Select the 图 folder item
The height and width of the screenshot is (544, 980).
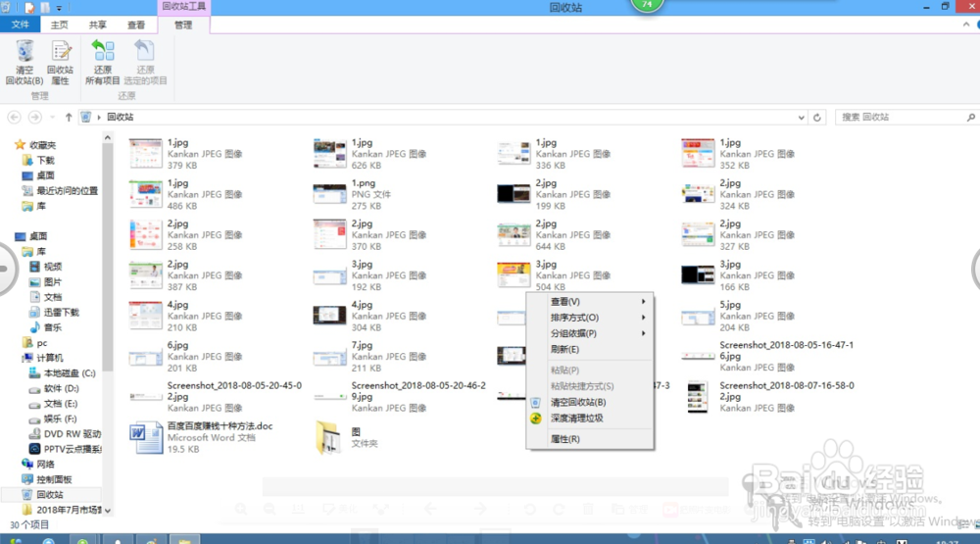pos(347,437)
